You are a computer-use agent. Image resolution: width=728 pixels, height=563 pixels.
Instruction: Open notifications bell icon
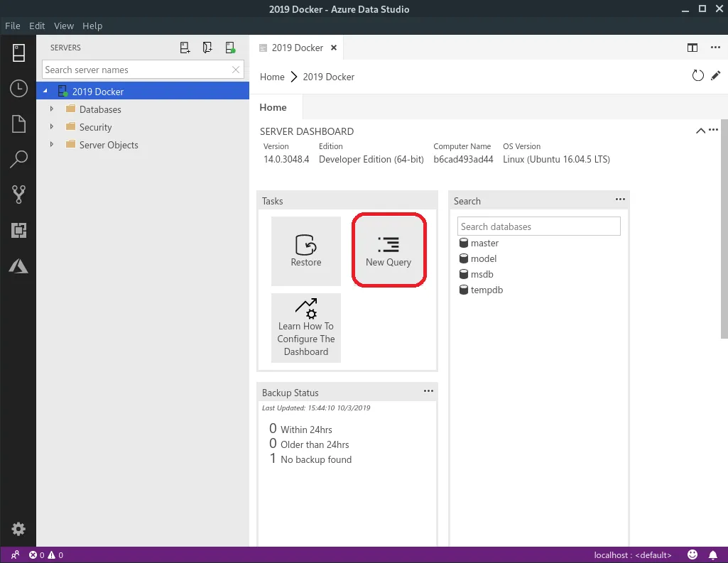pyautogui.click(x=712, y=554)
